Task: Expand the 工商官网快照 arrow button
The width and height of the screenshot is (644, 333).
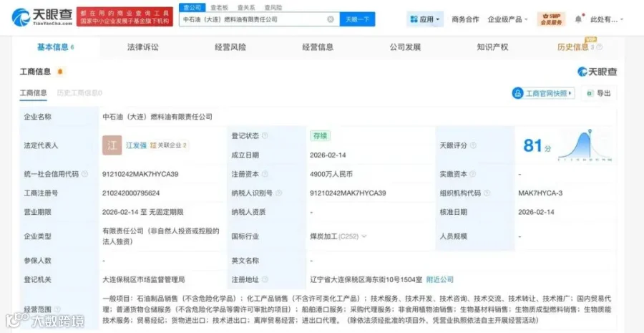Action: click(x=543, y=93)
